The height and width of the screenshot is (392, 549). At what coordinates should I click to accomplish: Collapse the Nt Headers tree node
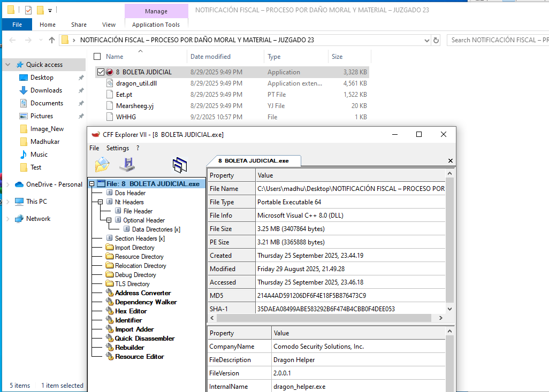pos(102,202)
